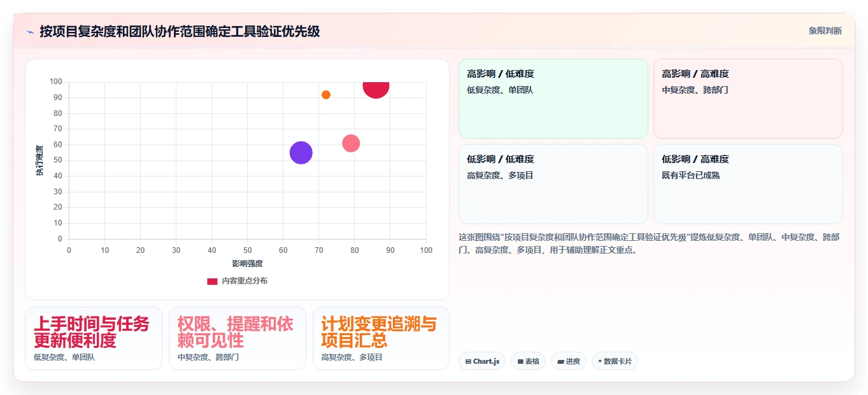Click the 象限判断 label in header

(825, 31)
